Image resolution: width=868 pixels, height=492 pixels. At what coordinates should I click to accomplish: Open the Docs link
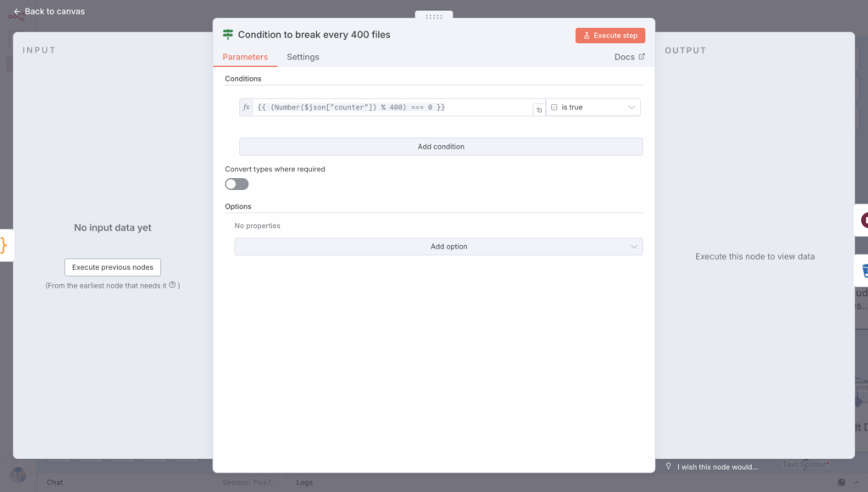629,57
